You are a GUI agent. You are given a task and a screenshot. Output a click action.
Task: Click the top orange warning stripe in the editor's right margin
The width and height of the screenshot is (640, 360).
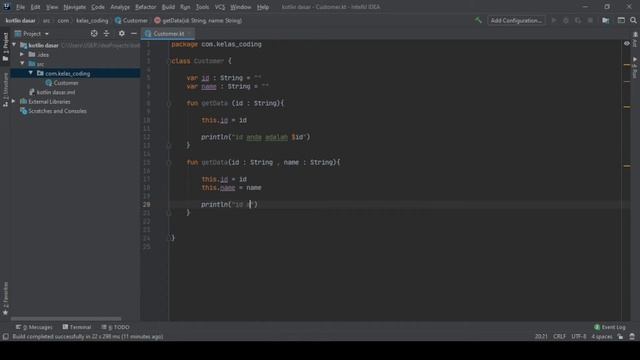pyautogui.click(x=627, y=64)
